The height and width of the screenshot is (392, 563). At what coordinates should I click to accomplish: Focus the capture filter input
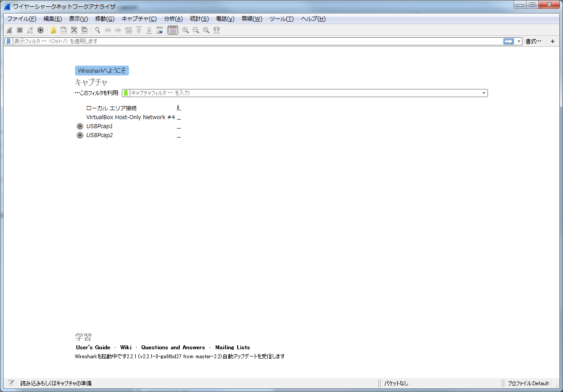point(306,93)
